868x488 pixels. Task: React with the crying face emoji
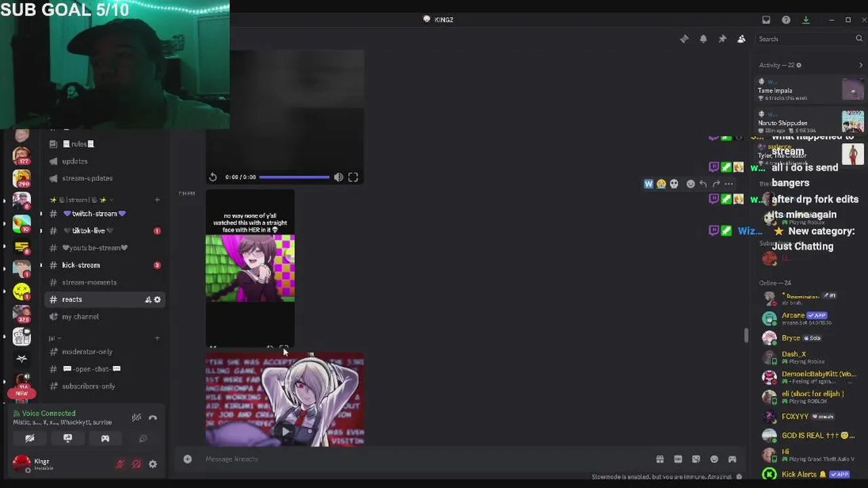tap(661, 184)
